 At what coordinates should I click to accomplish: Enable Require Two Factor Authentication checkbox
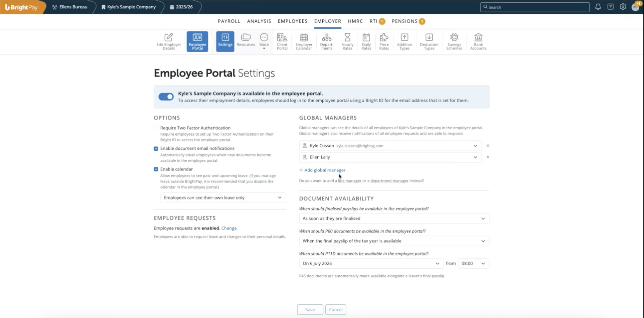click(x=156, y=128)
